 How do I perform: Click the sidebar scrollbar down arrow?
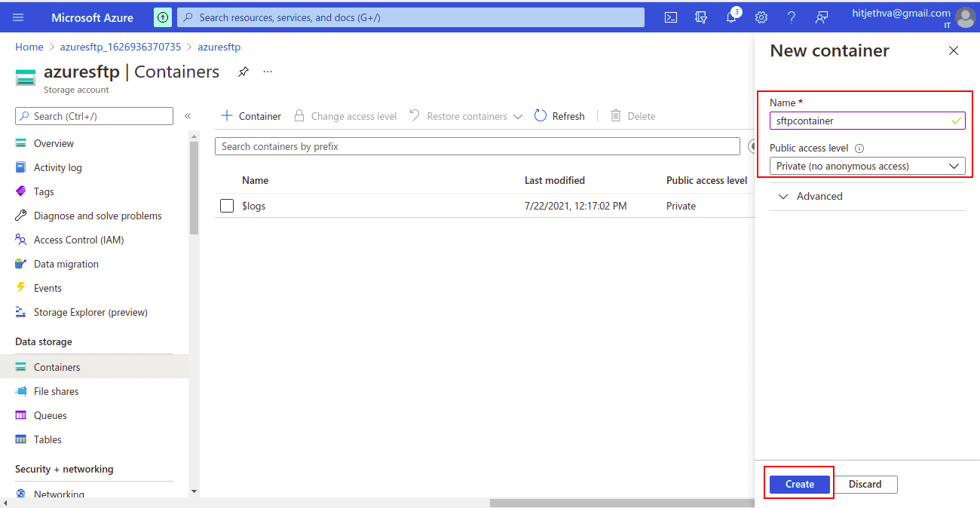194,491
